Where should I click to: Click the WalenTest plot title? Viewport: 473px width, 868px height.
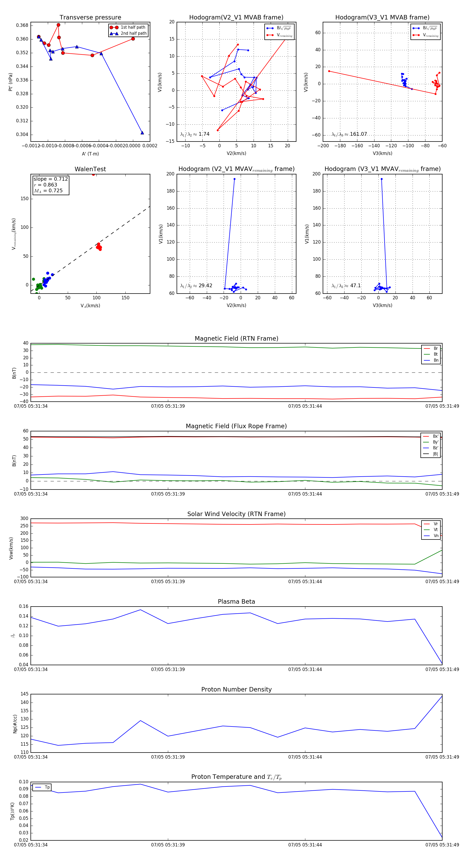click(x=90, y=169)
